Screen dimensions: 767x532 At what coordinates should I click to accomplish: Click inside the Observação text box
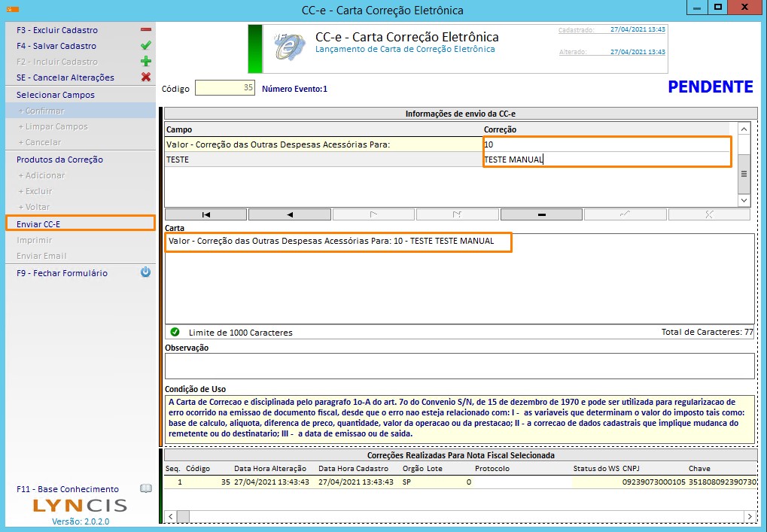pyautogui.click(x=459, y=366)
